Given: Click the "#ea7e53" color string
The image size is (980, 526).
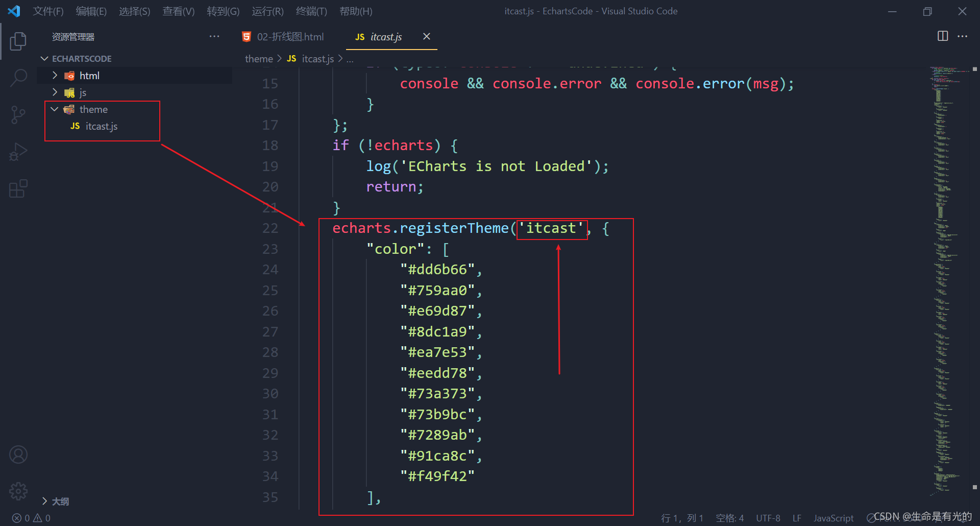Looking at the screenshot, I should (437, 352).
